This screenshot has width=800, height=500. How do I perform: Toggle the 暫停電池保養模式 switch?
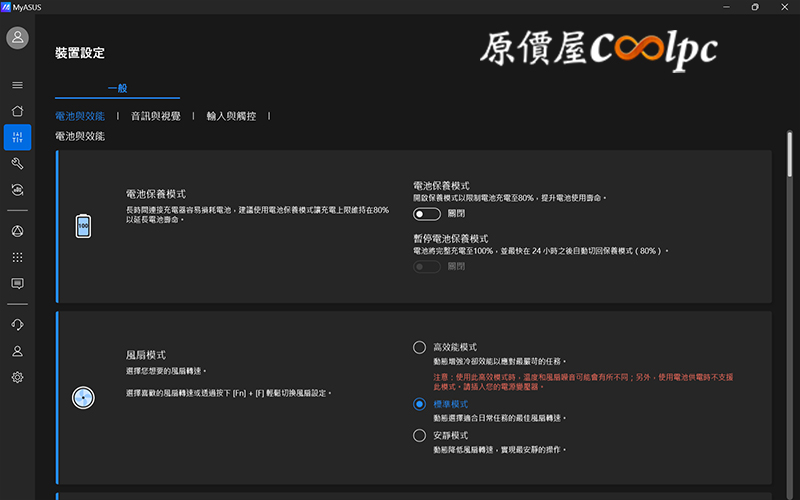pyautogui.click(x=427, y=266)
